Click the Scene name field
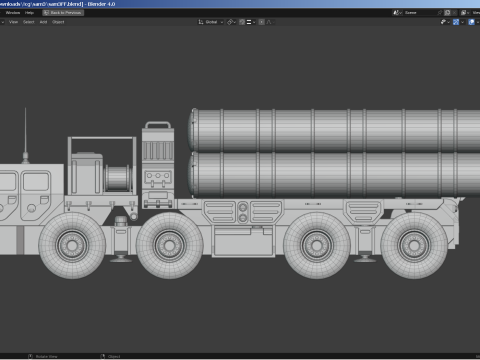The image size is (480, 360). click(x=420, y=13)
